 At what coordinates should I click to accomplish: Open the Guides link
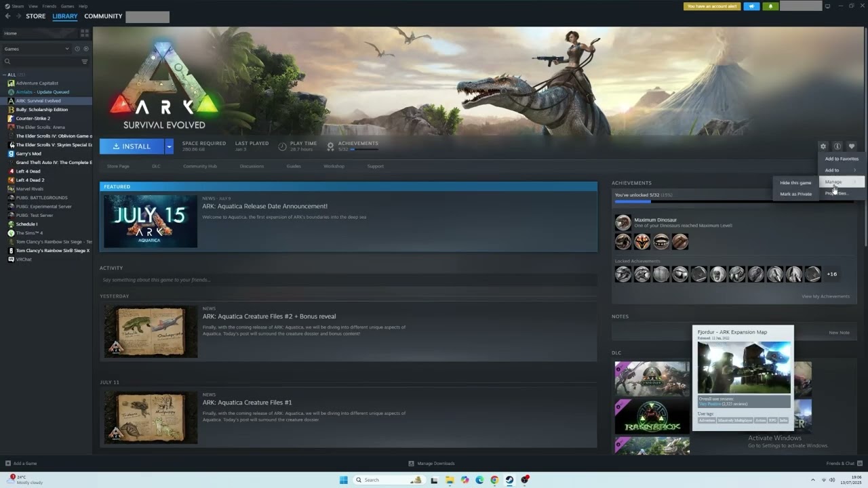click(294, 166)
